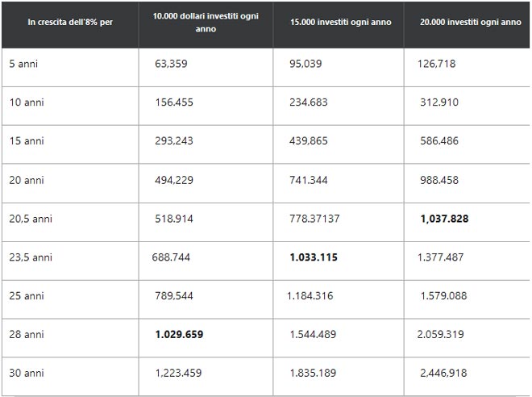Select the 439,865 cell in 15 anni row
The image size is (532, 397).
pos(308,141)
